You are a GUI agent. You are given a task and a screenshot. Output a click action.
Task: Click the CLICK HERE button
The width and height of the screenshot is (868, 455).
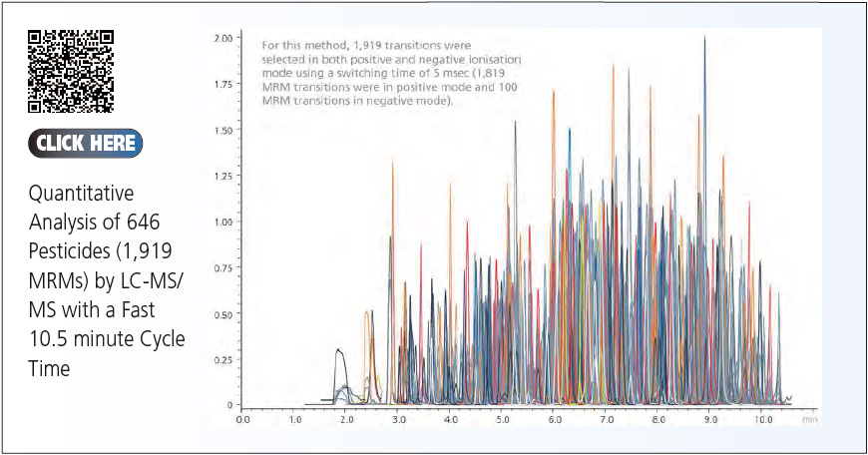click(85, 144)
